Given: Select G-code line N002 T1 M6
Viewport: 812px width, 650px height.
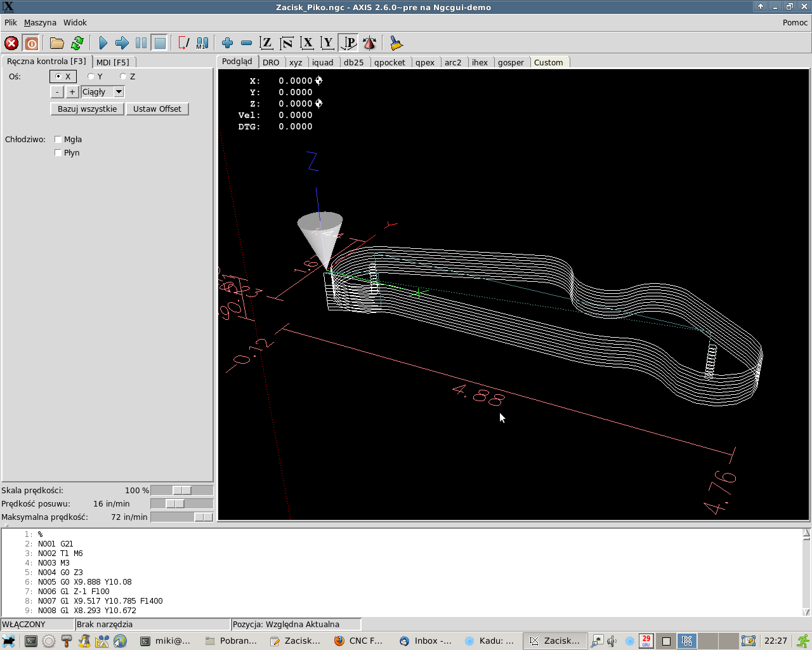Looking at the screenshot, I should (60, 554).
